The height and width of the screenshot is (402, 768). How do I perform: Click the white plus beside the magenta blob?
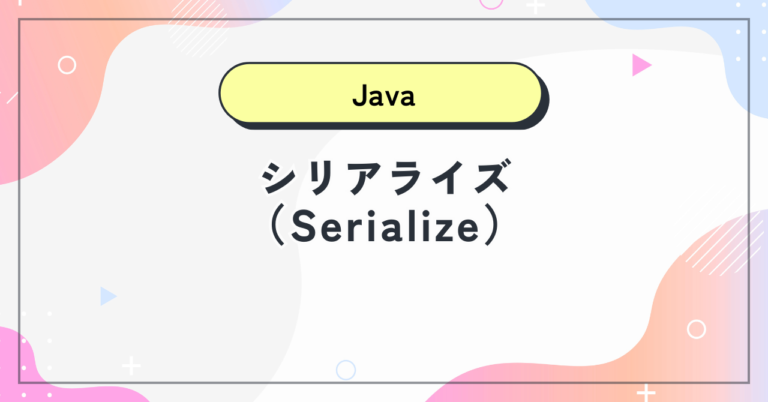[x=131, y=365]
